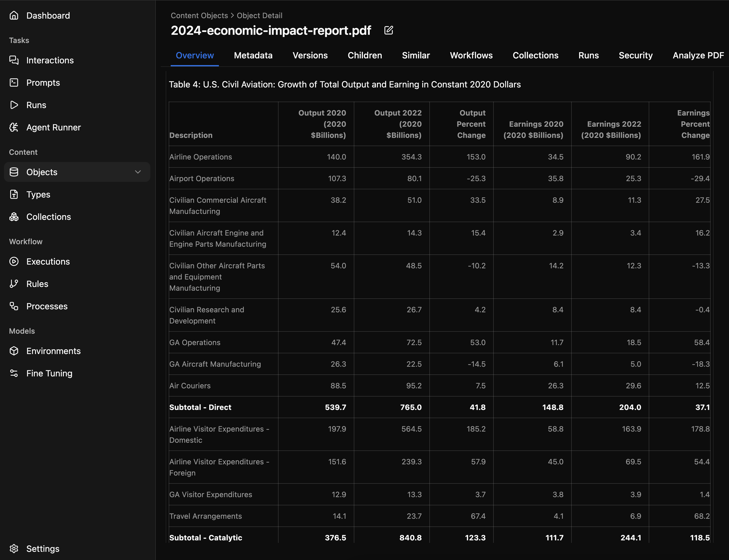The image size is (729, 560).
Task: Select the Fine Tuning sliders icon
Action: (x=14, y=373)
